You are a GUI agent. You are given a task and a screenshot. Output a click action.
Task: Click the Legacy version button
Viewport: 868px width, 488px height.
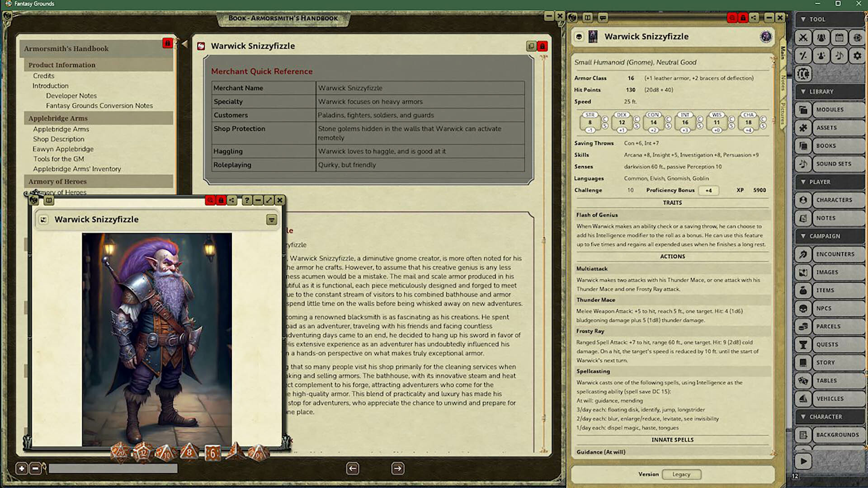(x=682, y=474)
